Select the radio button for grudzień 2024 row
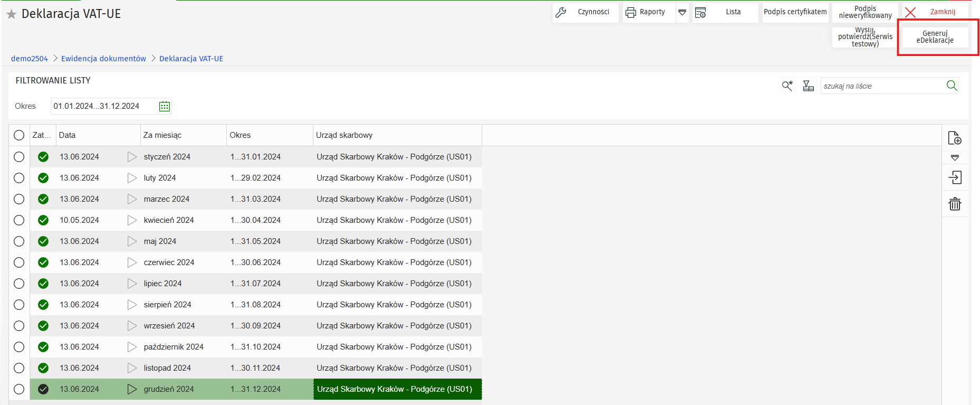The height and width of the screenshot is (405, 980). [x=19, y=389]
